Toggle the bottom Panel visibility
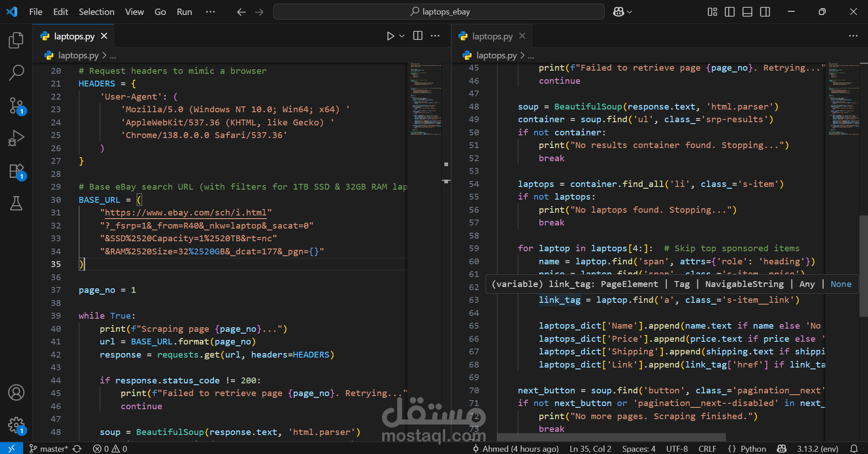Image resolution: width=868 pixels, height=454 pixels. coord(748,12)
